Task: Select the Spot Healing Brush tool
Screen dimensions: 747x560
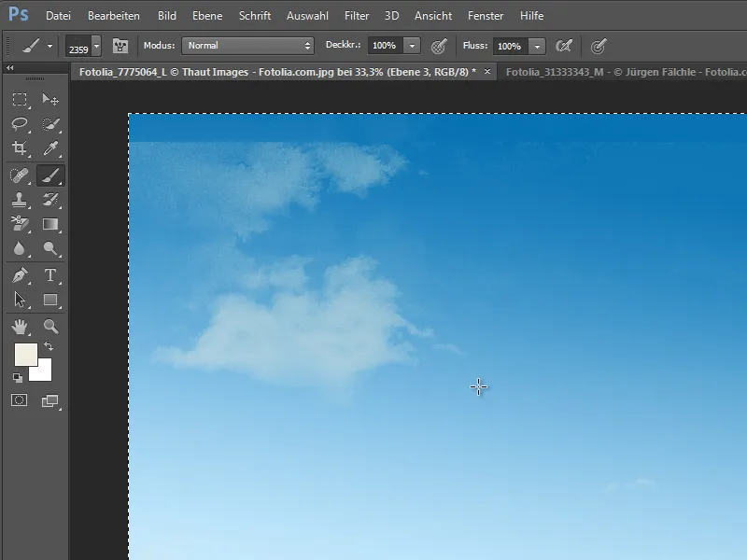Action: pos(20,175)
